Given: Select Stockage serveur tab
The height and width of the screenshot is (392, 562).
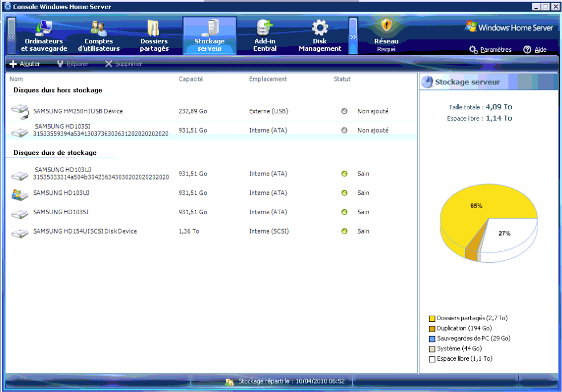Looking at the screenshot, I should (x=210, y=36).
